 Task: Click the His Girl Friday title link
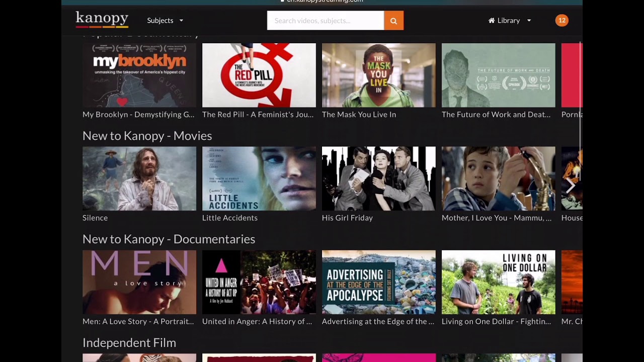347,218
